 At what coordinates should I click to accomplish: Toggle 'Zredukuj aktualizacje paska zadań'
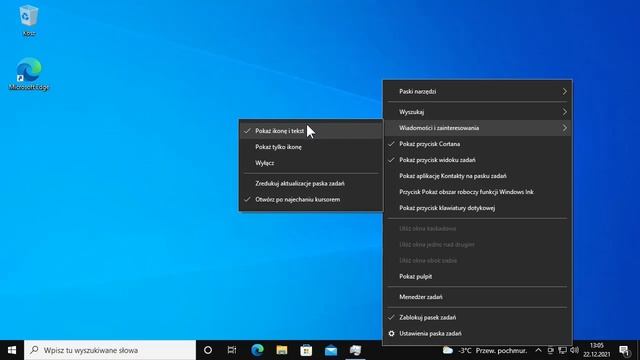coord(311,184)
